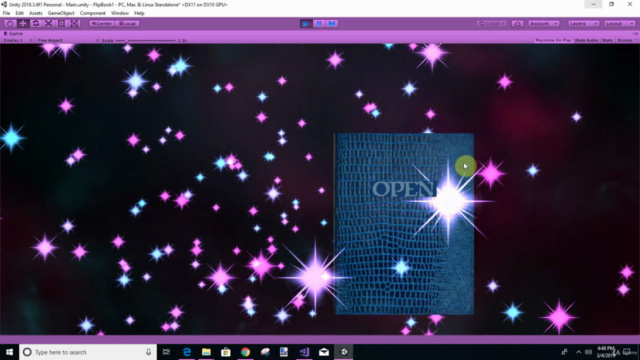Open the Account dropdown
The image size is (640, 360).
coord(544,24)
